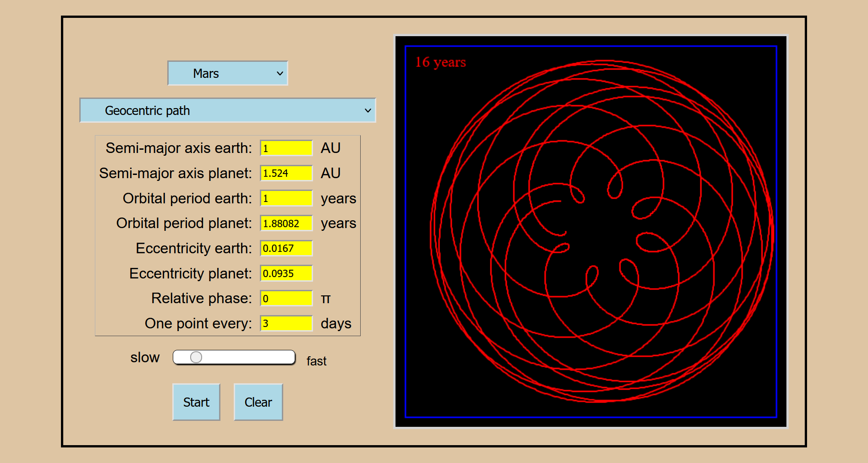This screenshot has height=463, width=868.
Task: Click the One point every days field
Action: 286,323
